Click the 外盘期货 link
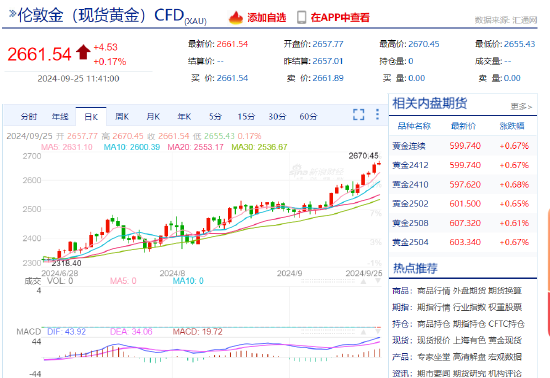 click(x=469, y=291)
